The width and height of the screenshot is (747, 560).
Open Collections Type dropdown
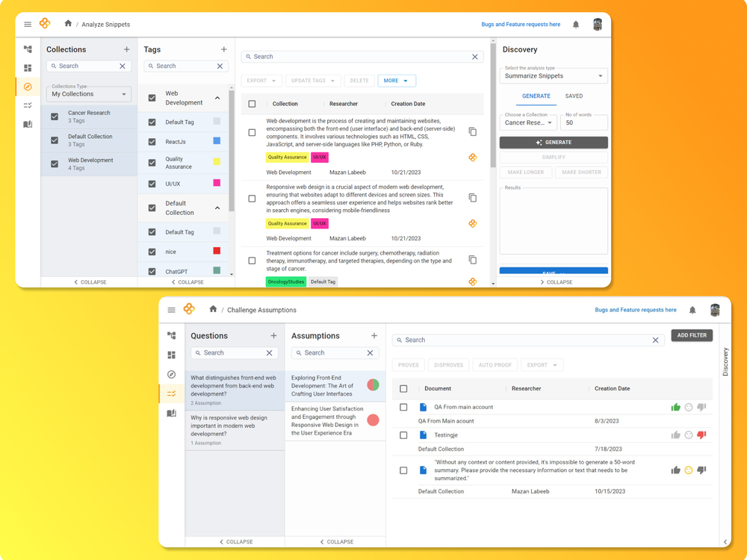(x=89, y=94)
